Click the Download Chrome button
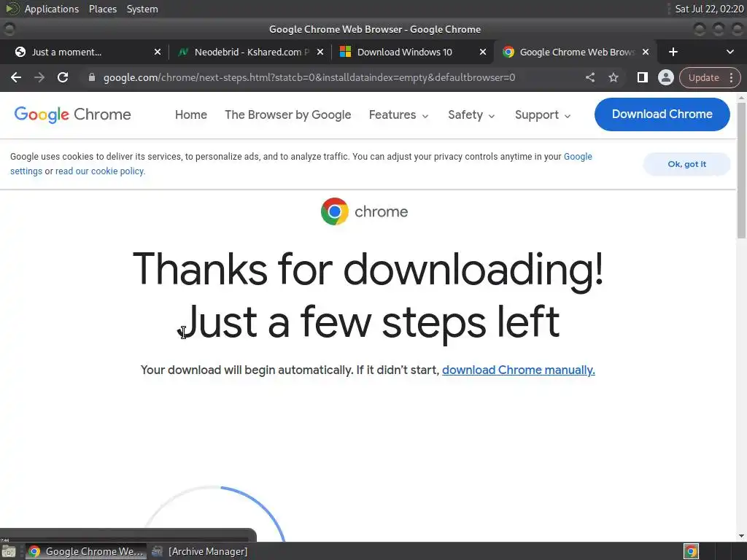 click(662, 114)
